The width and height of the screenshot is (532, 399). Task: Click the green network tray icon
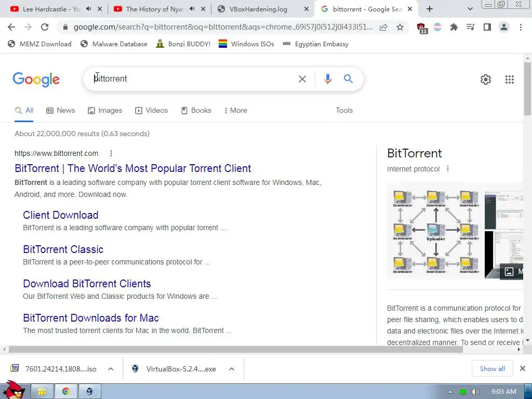462,392
